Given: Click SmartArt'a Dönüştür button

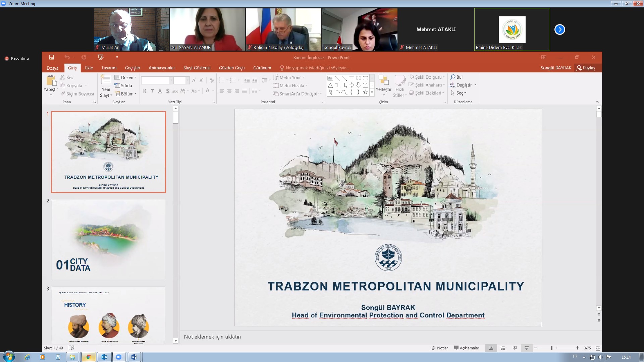Looking at the screenshot, I should (298, 94).
